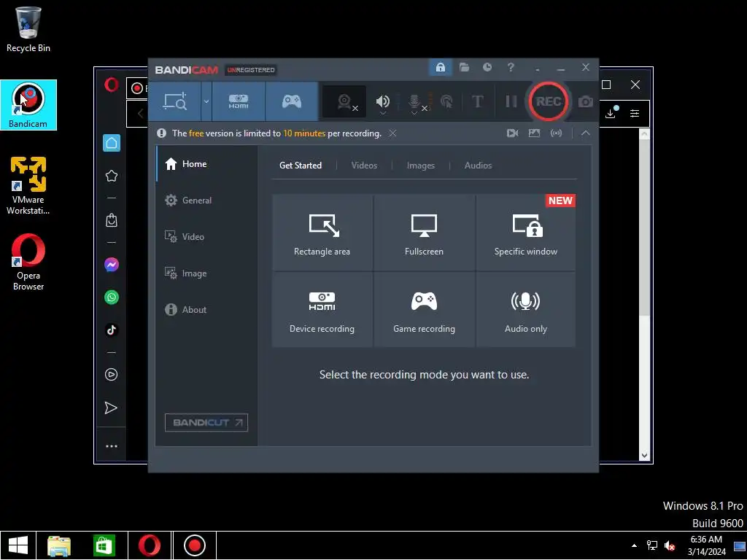Click the audio signal icon in notice bar
747x560 pixels.
[556, 133]
